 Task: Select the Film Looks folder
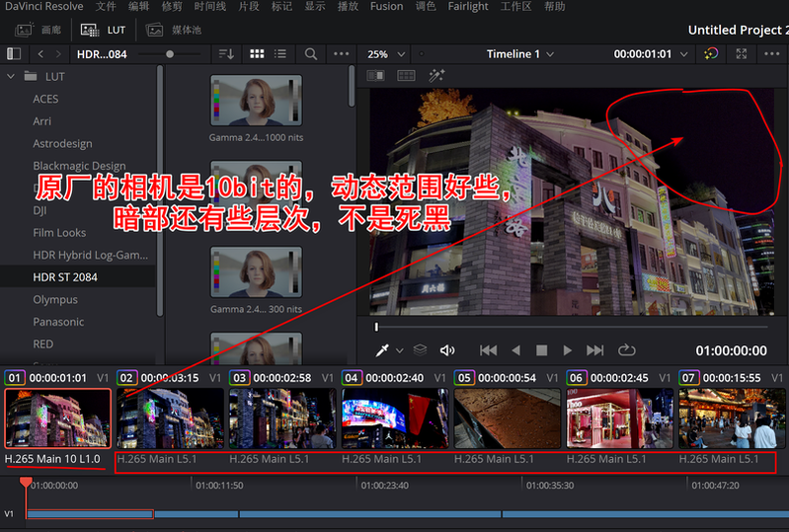(59, 233)
